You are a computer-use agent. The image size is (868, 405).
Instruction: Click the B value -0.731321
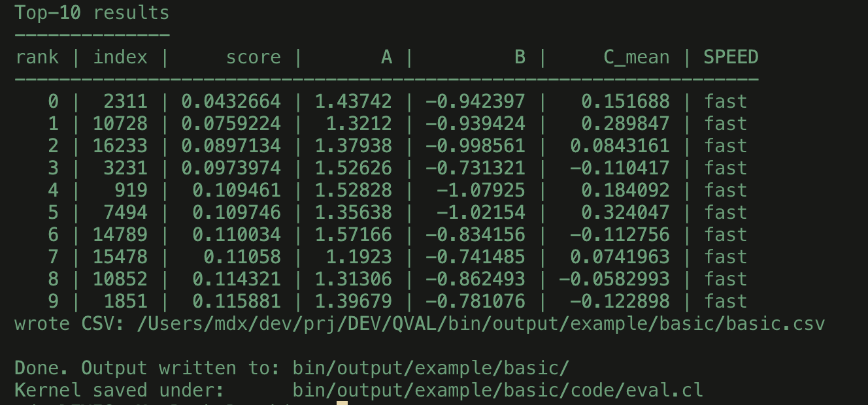coord(475,168)
